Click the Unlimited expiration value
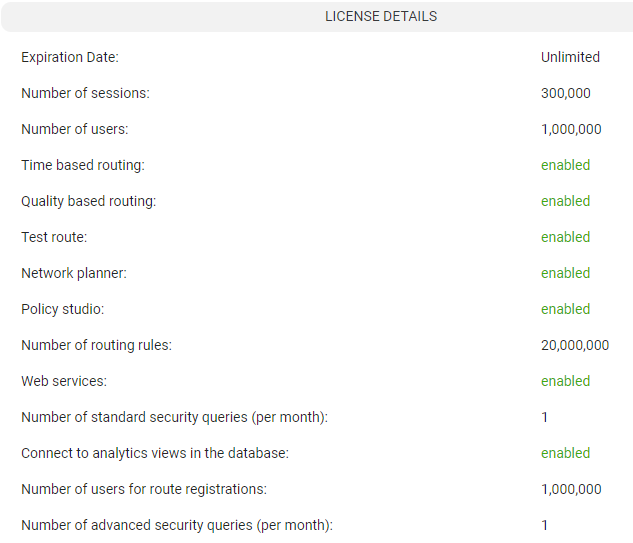 coord(570,57)
